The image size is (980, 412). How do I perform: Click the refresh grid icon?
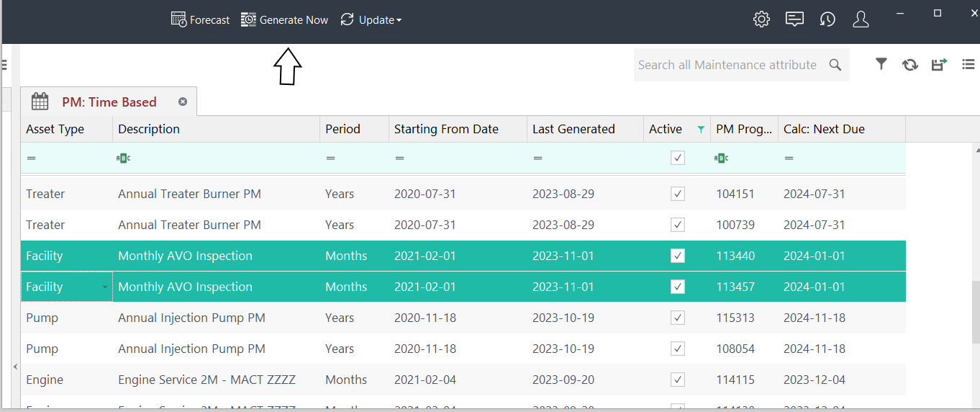coord(910,65)
